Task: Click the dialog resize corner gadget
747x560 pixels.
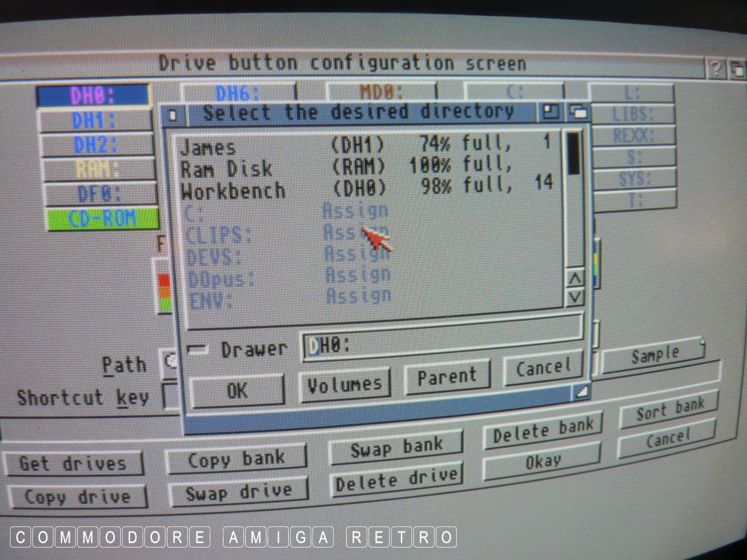Action: pyautogui.click(x=580, y=391)
